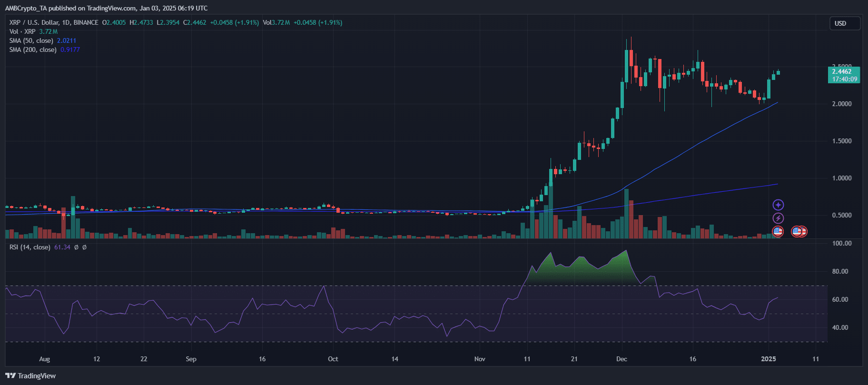Open the USD currency selector
The height and width of the screenshot is (385, 868).
coord(844,23)
